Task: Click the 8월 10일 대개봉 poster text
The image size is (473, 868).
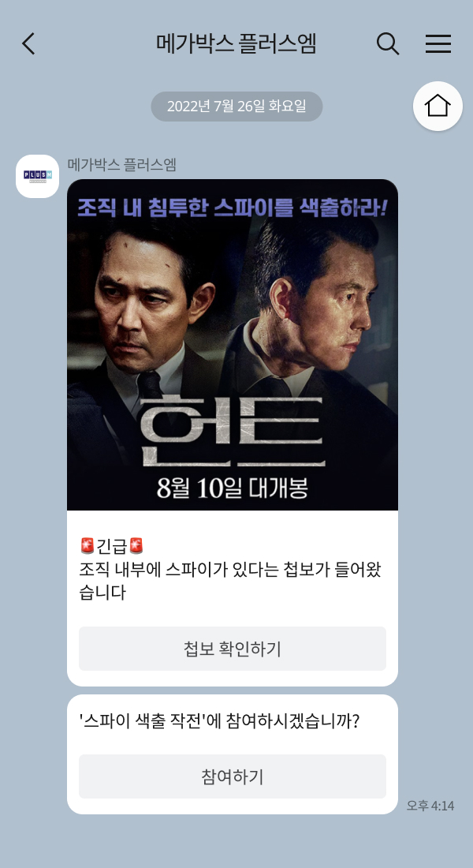Action: click(233, 488)
